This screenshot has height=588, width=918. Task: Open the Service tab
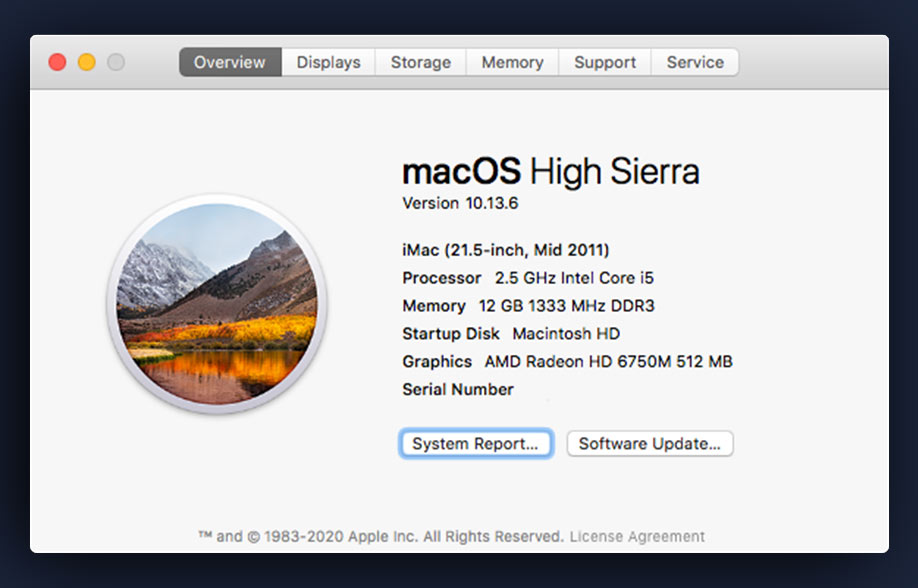tap(695, 62)
